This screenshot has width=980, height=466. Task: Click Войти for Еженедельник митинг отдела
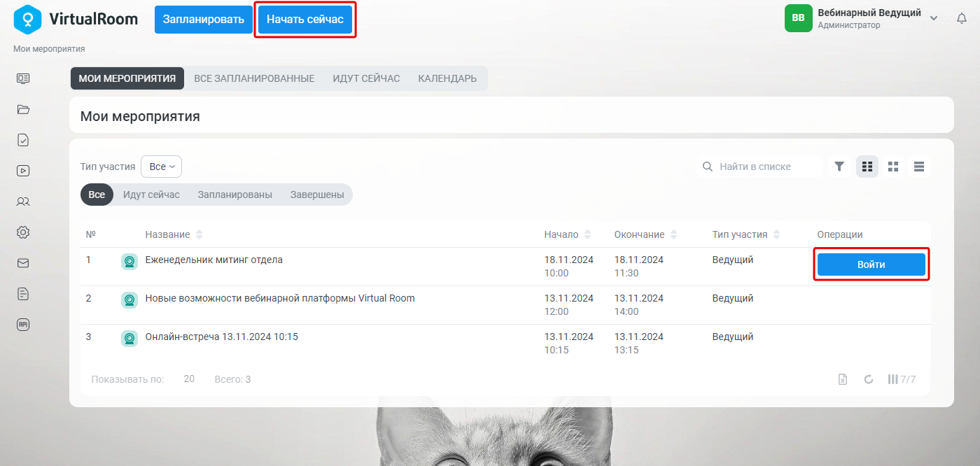click(871, 264)
